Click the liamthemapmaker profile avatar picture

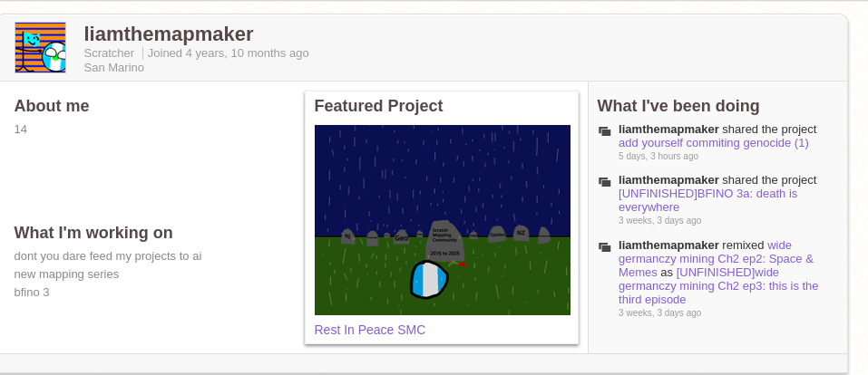point(41,48)
